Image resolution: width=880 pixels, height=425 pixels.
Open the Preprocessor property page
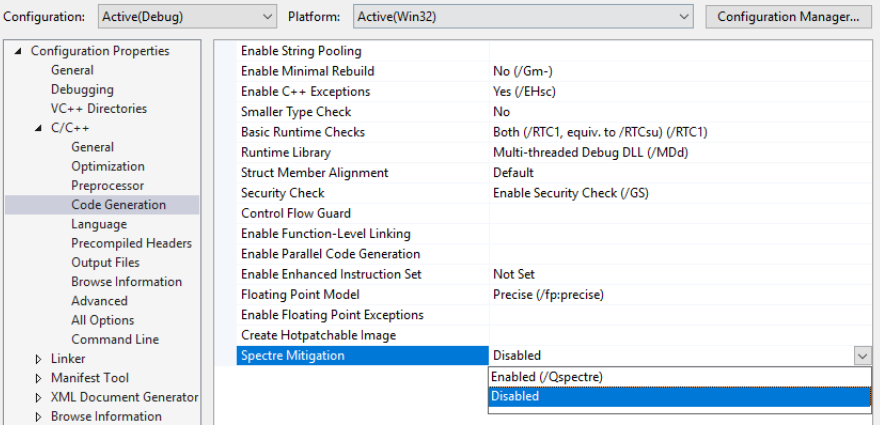click(x=107, y=186)
